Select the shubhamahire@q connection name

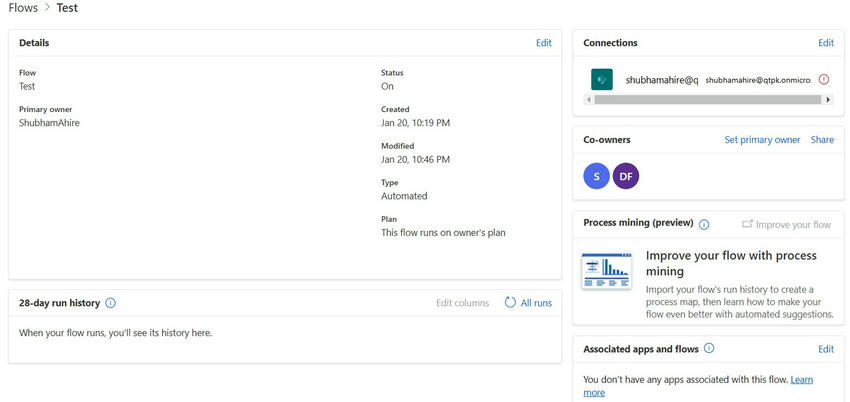click(x=662, y=80)
